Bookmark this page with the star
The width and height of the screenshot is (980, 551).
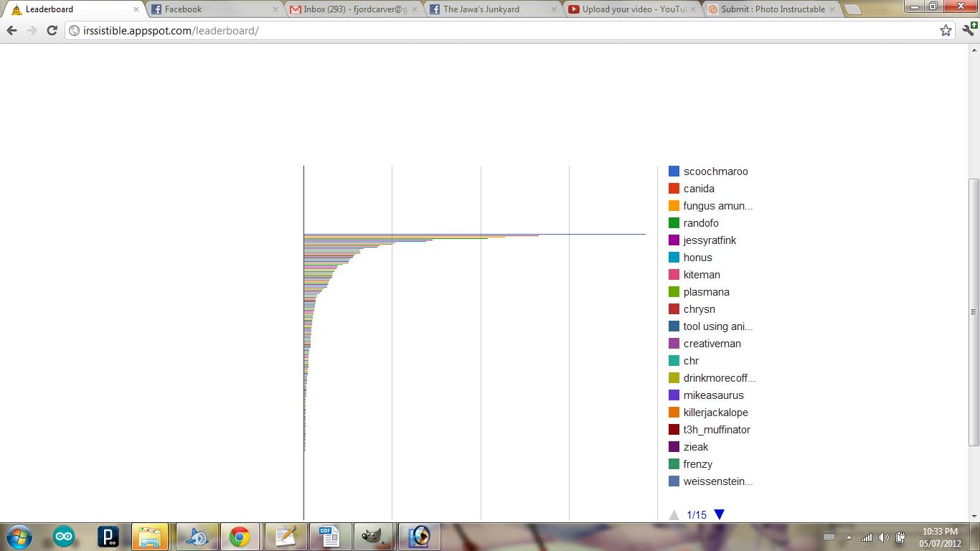coord(946,31)
